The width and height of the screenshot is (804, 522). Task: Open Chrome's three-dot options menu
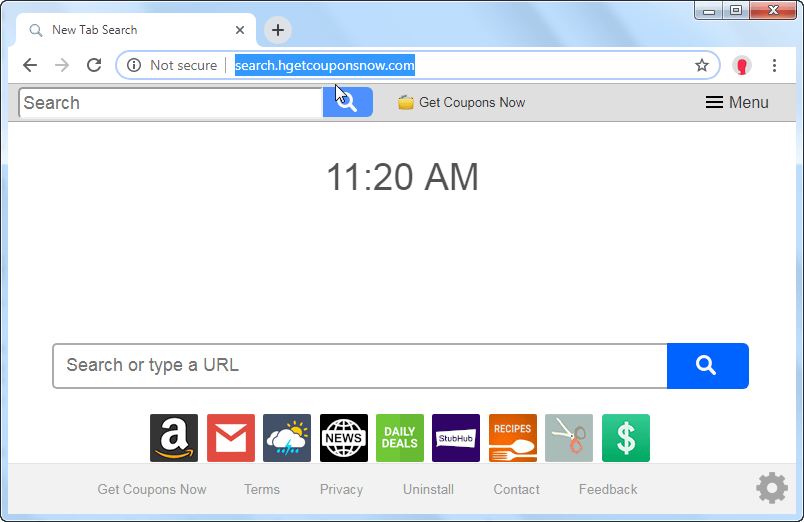point(774,65)
